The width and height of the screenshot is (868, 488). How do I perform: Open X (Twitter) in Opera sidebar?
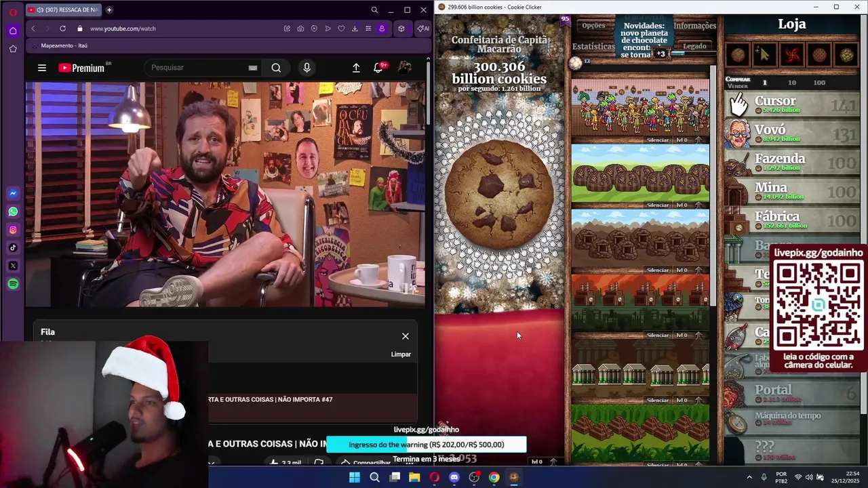click(x=13, y=266)
